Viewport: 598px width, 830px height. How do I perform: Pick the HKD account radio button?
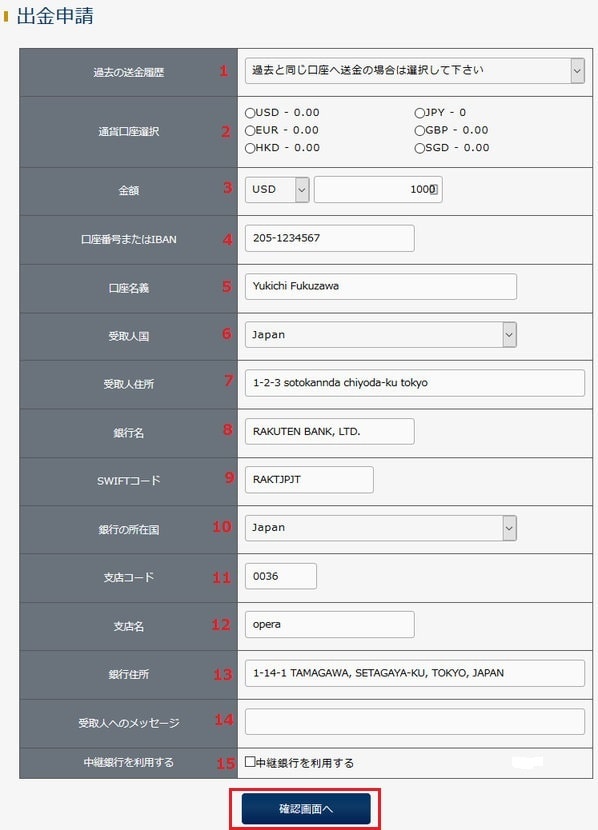point(250,148)
